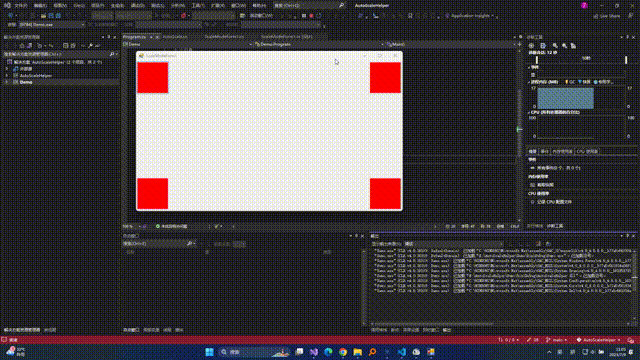
Task: Click the main branch button in the status bar
Action: pyautogui.click(x=557, y=340)
